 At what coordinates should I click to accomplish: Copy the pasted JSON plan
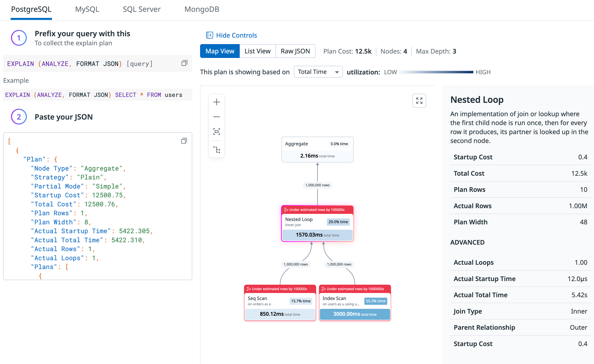pos(184,140)
